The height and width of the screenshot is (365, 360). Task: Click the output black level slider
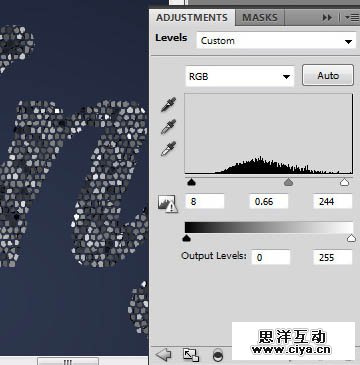point(187,238)
